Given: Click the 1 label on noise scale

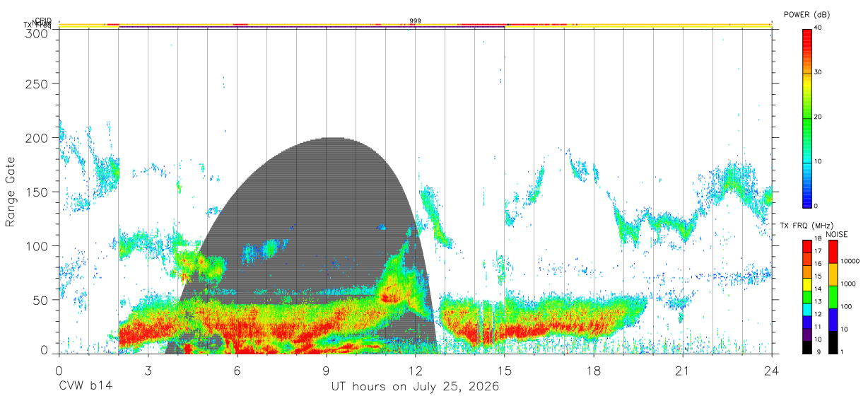Looking at the screenshot, I should (843, 351).
